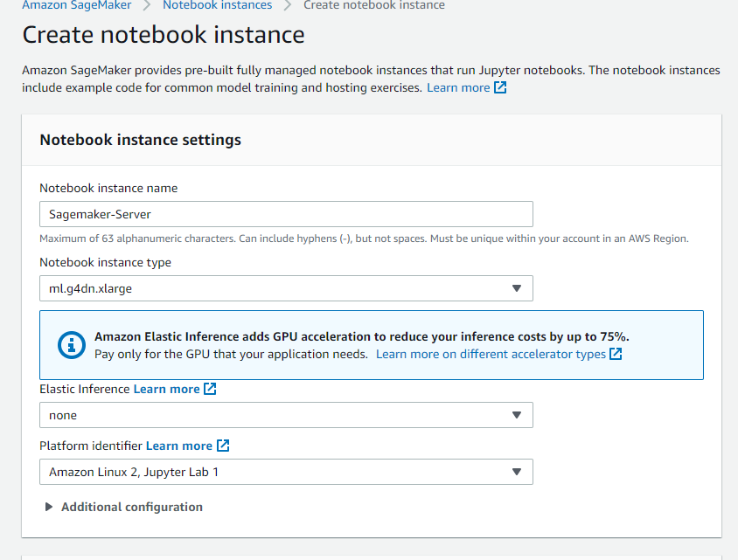This screenshot has width=738, height=560.
Task: Expand the Additional configuration section
Action: [x=124, y=507]
